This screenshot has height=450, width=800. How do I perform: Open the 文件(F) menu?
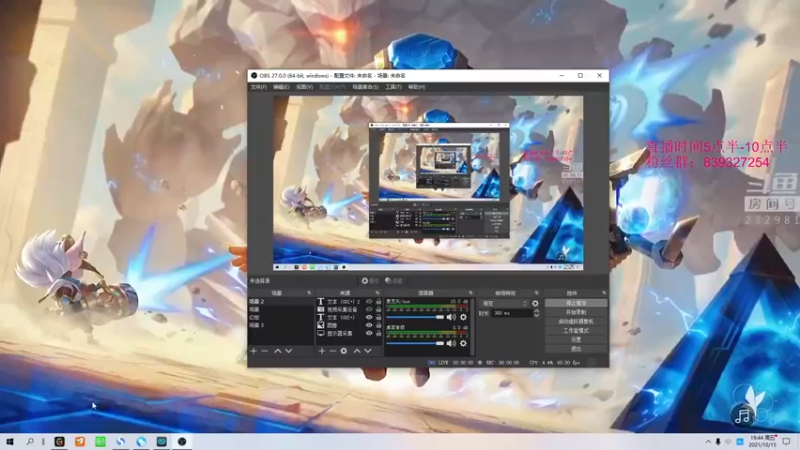[259, 87]
